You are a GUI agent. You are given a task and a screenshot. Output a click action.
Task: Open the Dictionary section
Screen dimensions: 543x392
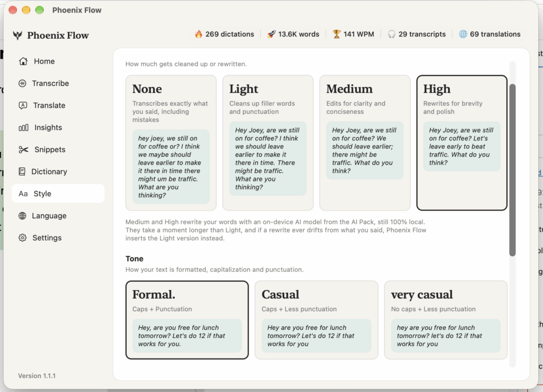(58, 172)
